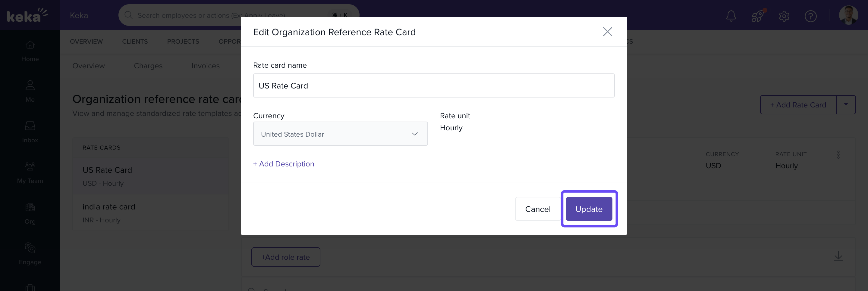Image resolution: width=868 pixels, height=291 pixels.
Task: Click the download arrow icon
Action: (x=838, y=256)
